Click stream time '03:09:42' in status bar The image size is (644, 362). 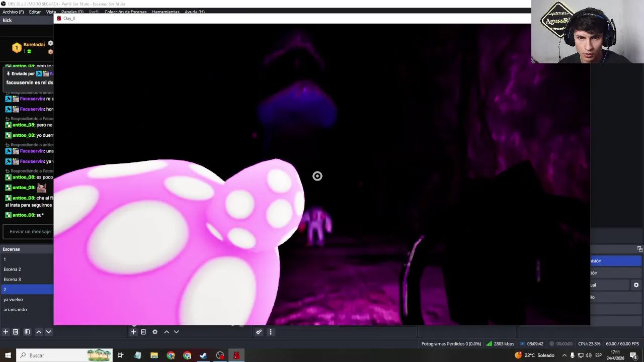pyautogui.click(x=535, y=344)
